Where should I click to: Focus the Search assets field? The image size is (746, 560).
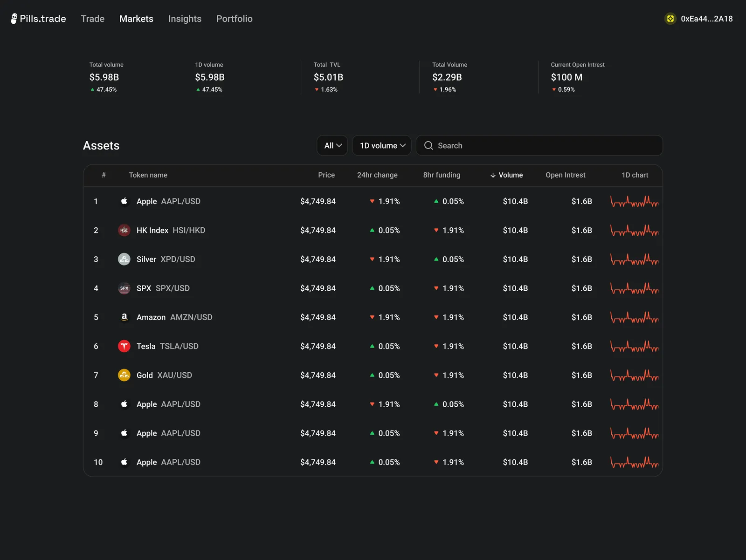539,145
